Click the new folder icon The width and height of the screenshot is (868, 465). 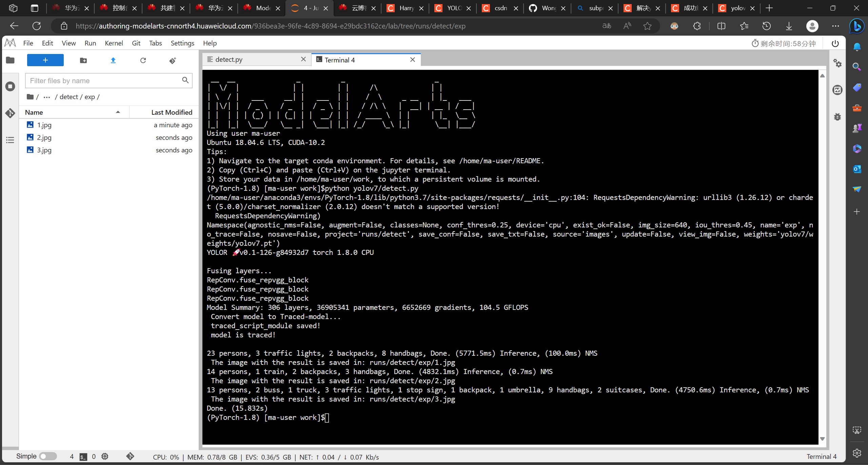tap(83, 60)
